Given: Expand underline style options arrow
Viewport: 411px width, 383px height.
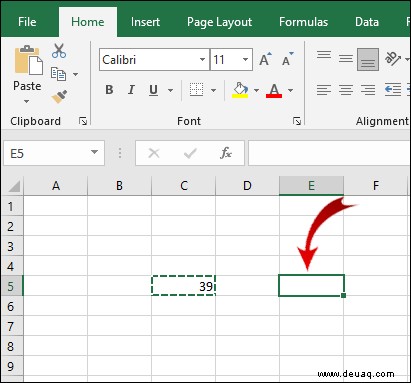Looking at the screenshot, I should point(170,90).
